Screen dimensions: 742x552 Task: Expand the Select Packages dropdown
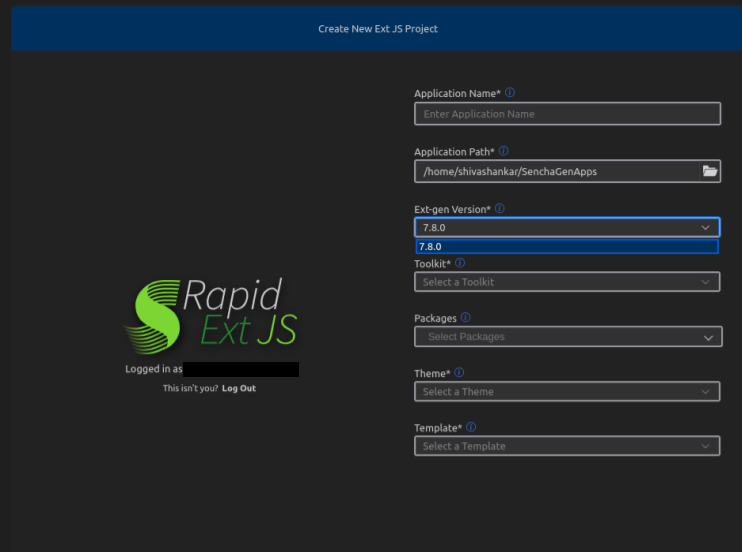click(x=567, y=337)
